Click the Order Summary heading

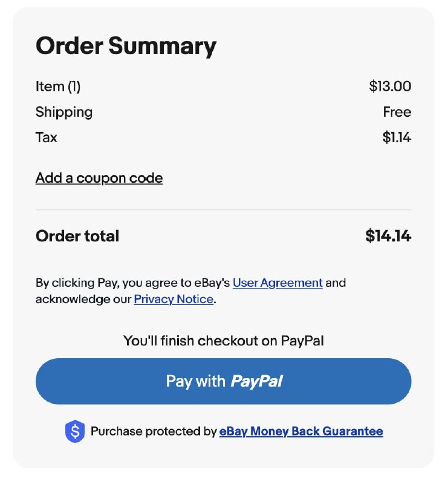click(x=126, y=46)
